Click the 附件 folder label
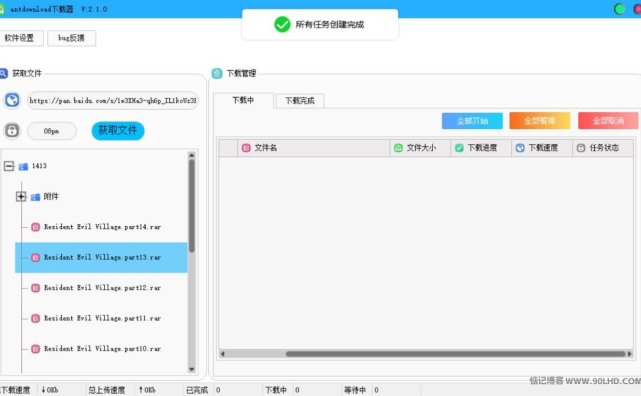The height and width of the screenshot is (396, 641). (x=51, y=197)
